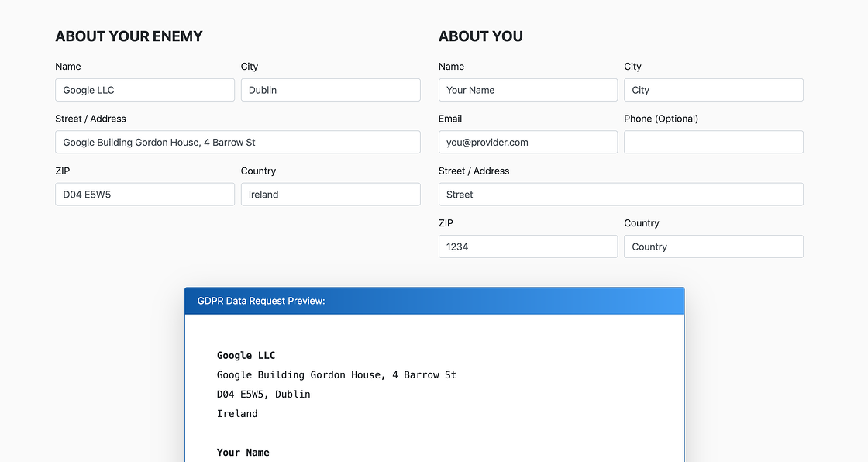Click the 'Email' label
The image size is (868, 462).
click(450, 119)
